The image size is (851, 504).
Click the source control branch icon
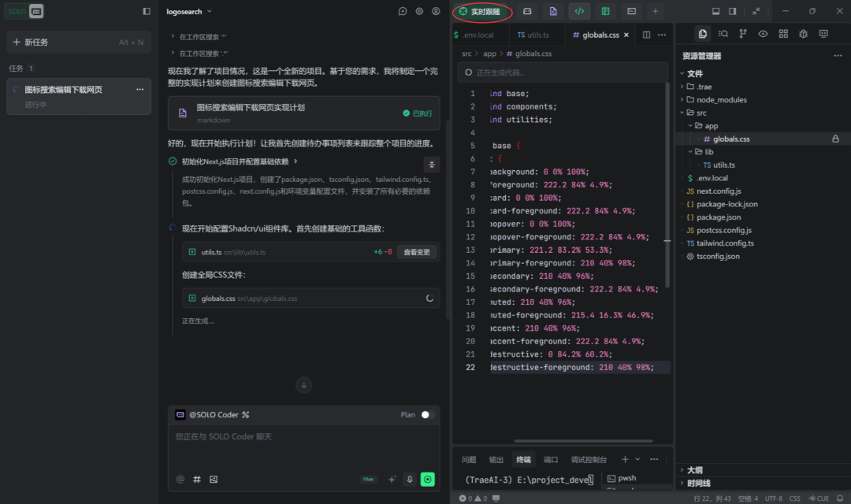[743, 34]
